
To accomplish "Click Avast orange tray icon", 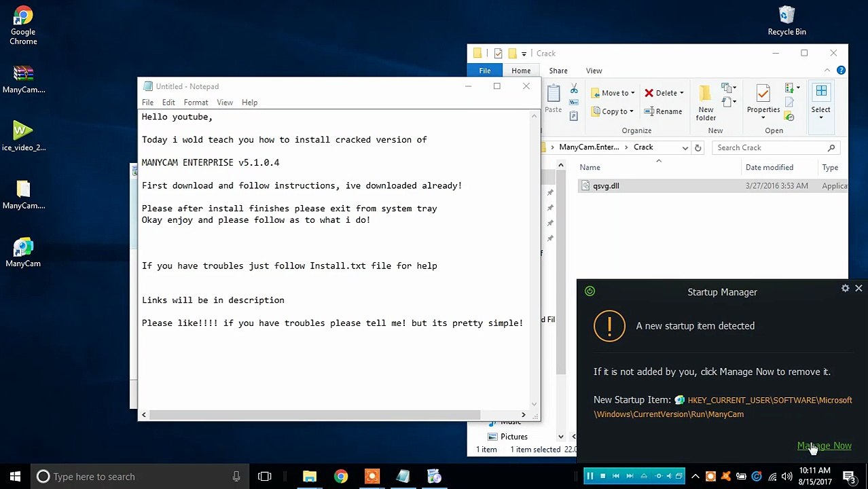I will pos(726,476).
